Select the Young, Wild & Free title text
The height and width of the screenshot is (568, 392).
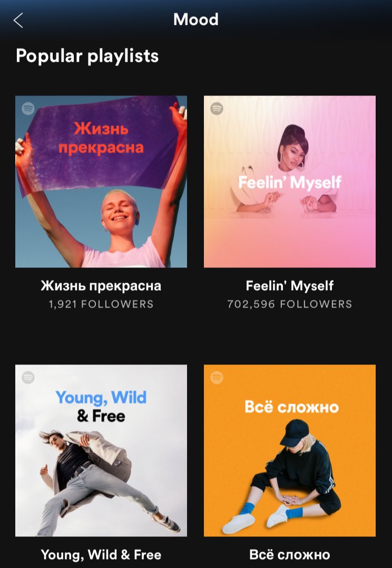[x=101, y=555]
